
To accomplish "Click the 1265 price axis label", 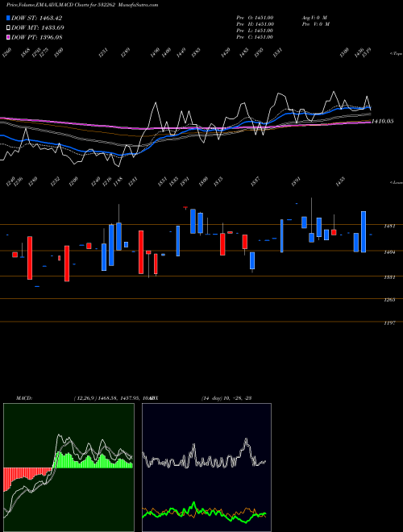I will click(x=389, y=300).
